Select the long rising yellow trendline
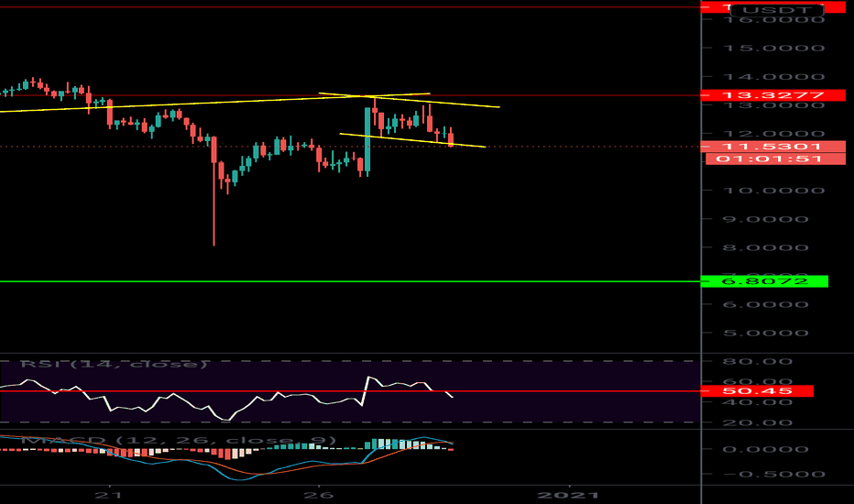This screenshot has height=504, width=854. coord(215,103)
